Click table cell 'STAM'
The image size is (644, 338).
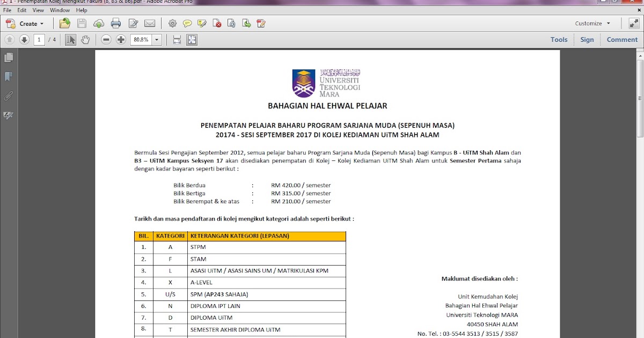click(198, 259)
